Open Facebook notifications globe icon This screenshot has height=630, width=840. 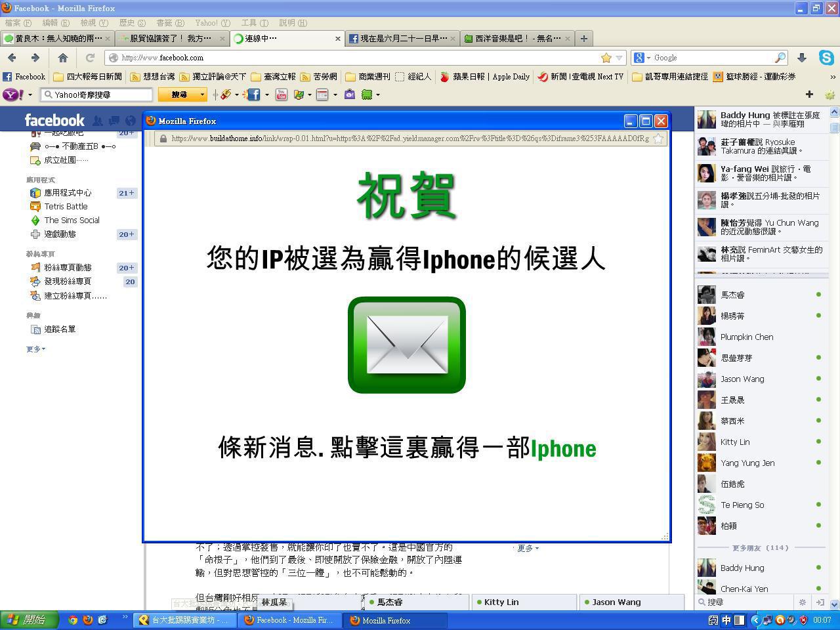(x=130, y=121)
